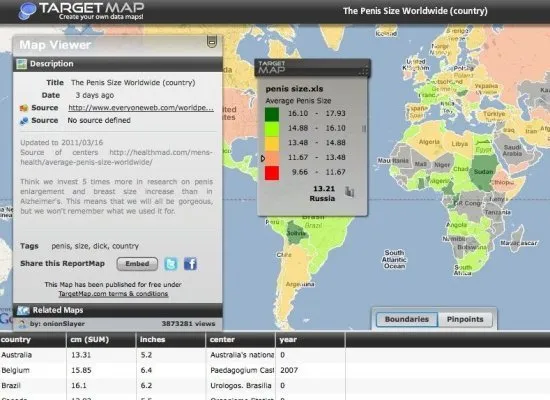Expand the Related Maps section header
The height and width of the screenshot is (400, 550).
click(x=118, y=310)
